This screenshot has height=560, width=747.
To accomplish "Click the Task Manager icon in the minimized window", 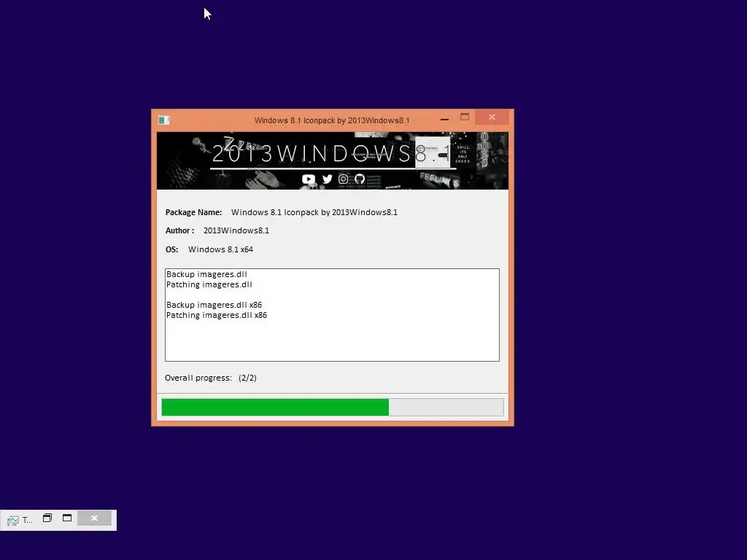I will pyautogui.click(x=13, y=520).
